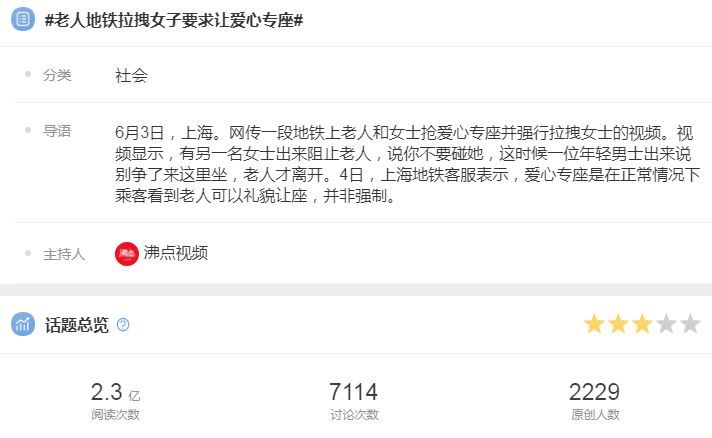The width and height of the screenshot is (712, 438).
Task: Open the 话题总览 question mark help icon
Action: pos(123,325)
